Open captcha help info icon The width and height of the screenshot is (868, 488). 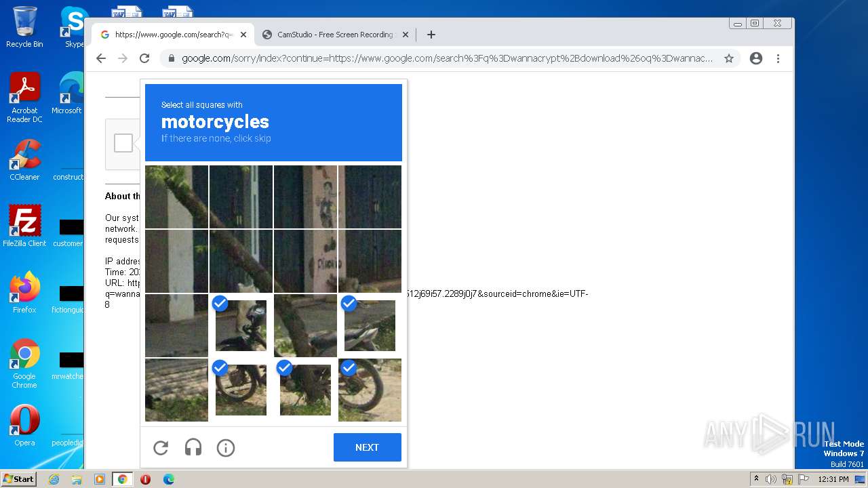pyautogui.click(x=226, y=447)
